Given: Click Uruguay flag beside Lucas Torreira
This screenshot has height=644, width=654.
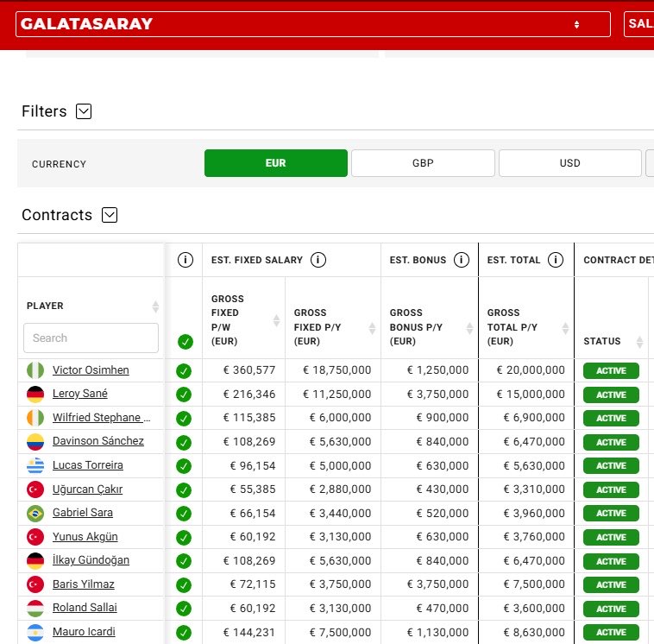Looking at the screenshot, I should [x=35, y=466].
